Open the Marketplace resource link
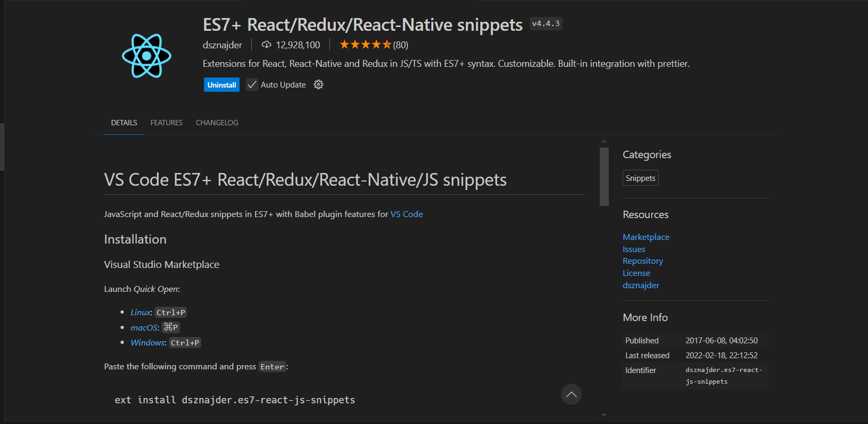868x424 pixels. [646, 237]
